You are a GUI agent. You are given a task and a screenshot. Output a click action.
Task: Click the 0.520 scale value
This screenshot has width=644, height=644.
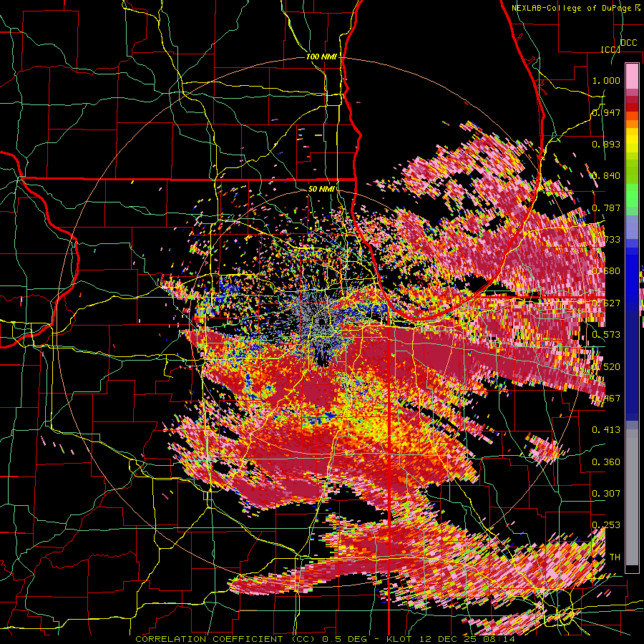point(606,367)
